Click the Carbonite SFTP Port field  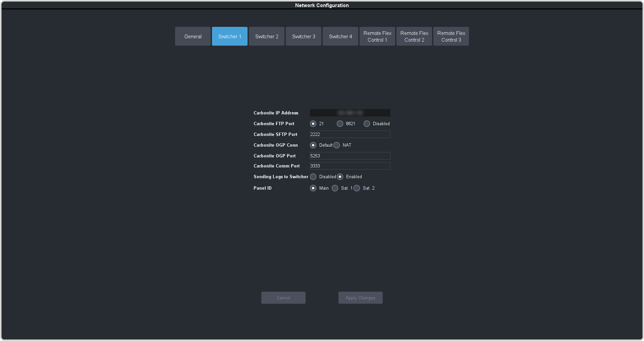(x=350, y=134)
